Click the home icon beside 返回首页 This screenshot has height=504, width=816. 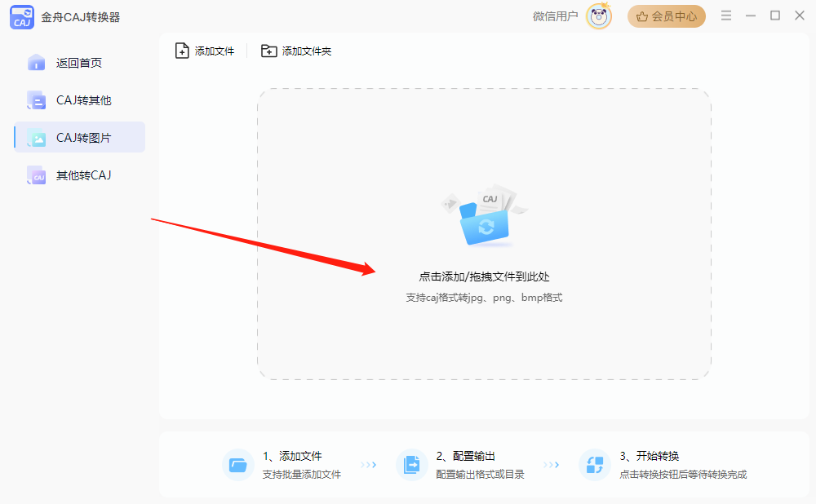(36, 63)
